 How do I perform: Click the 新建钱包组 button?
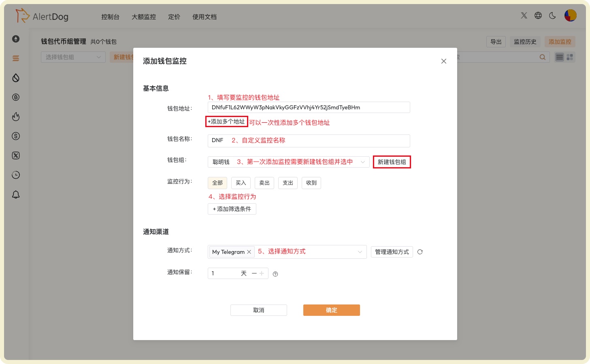coord(392,162)
